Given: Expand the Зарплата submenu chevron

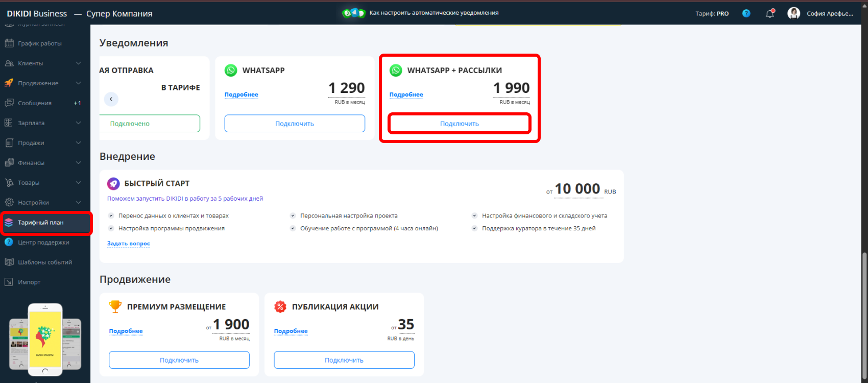Looking at the screenshot, I should (x=78, y=123).
